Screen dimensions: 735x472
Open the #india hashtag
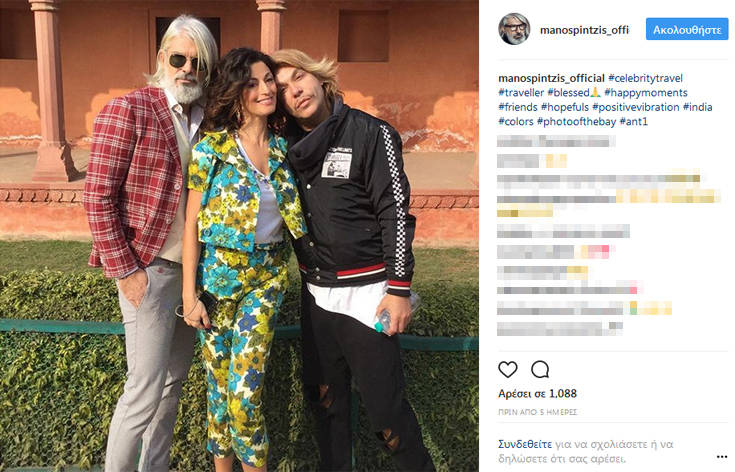(x=698, y=107)
